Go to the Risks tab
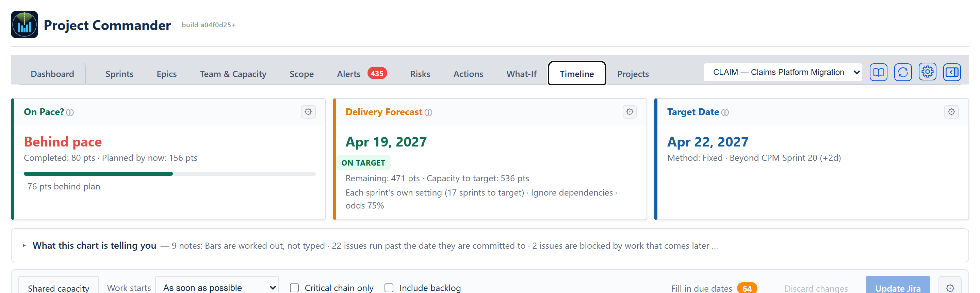The image size is (980, 293). pos(420,74)
